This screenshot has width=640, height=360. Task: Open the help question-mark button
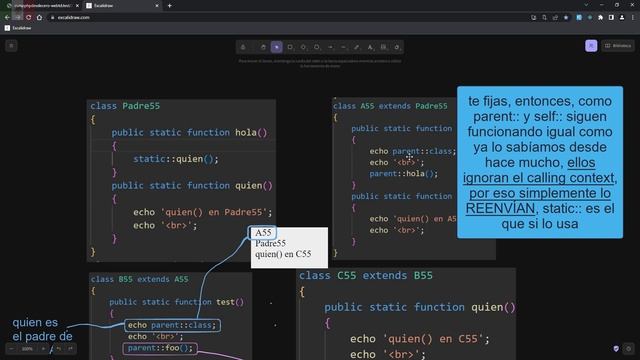click(629, 349)
